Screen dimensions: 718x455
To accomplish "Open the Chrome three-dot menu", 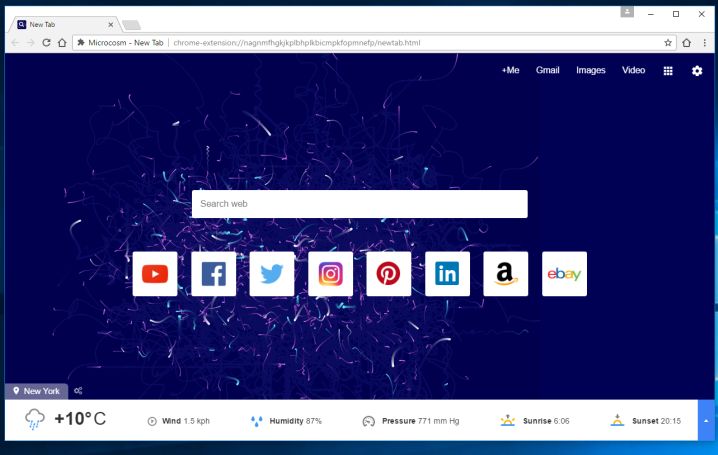I will (x=705, y=43).
